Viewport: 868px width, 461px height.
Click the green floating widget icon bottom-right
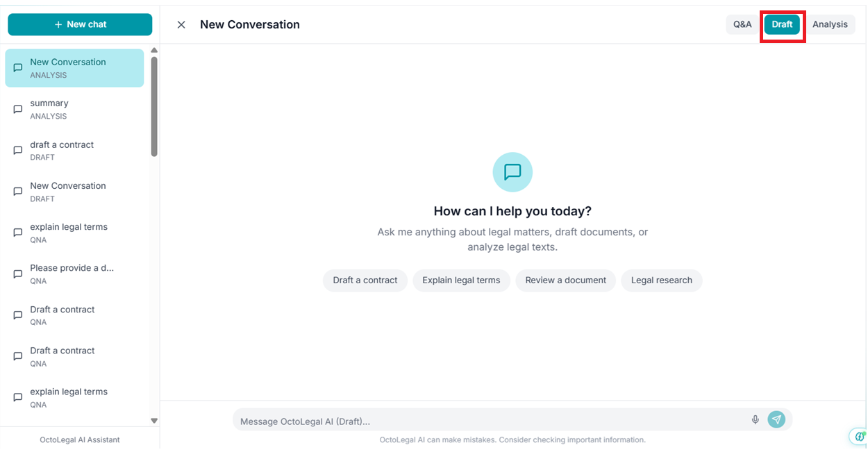860,436
